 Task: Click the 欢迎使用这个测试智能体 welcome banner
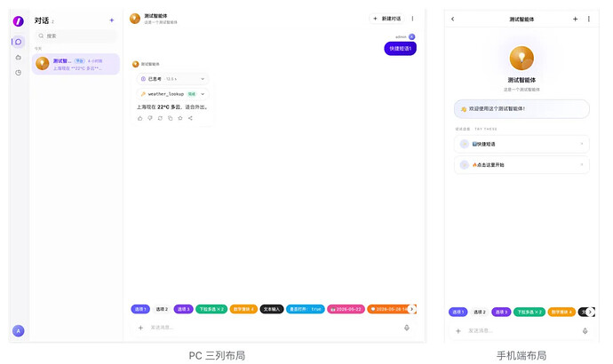[521, 109]
